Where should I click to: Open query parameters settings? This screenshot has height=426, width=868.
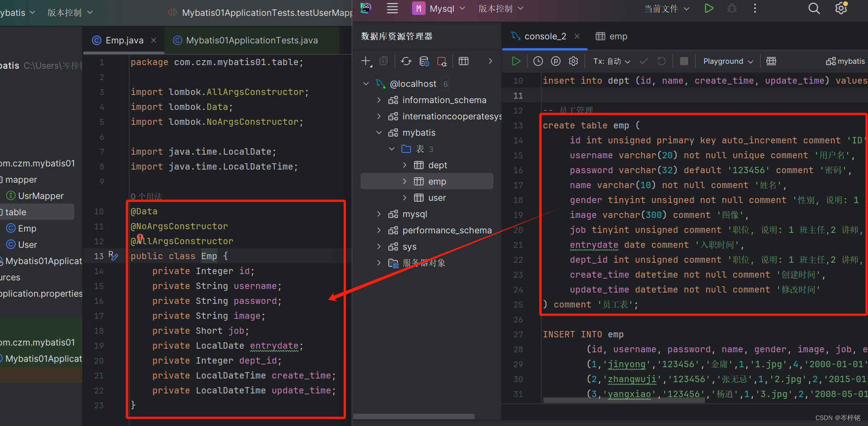click(555, 61)
